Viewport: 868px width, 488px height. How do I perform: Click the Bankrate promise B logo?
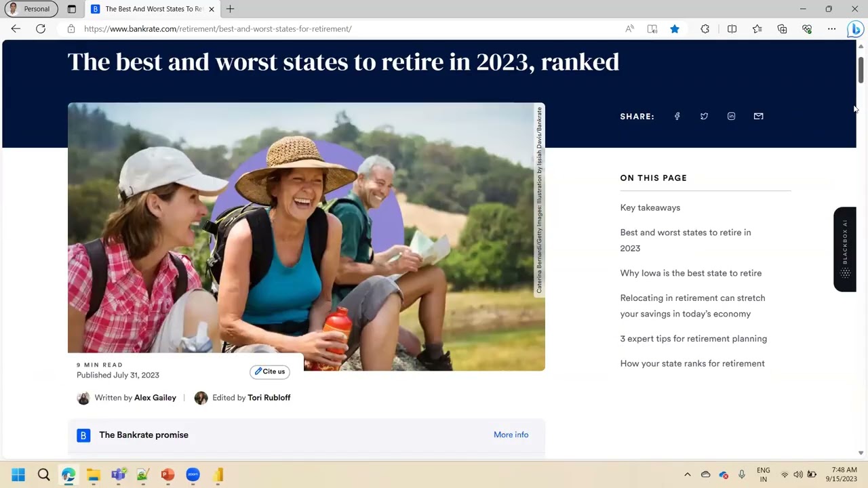pos(83,435)
